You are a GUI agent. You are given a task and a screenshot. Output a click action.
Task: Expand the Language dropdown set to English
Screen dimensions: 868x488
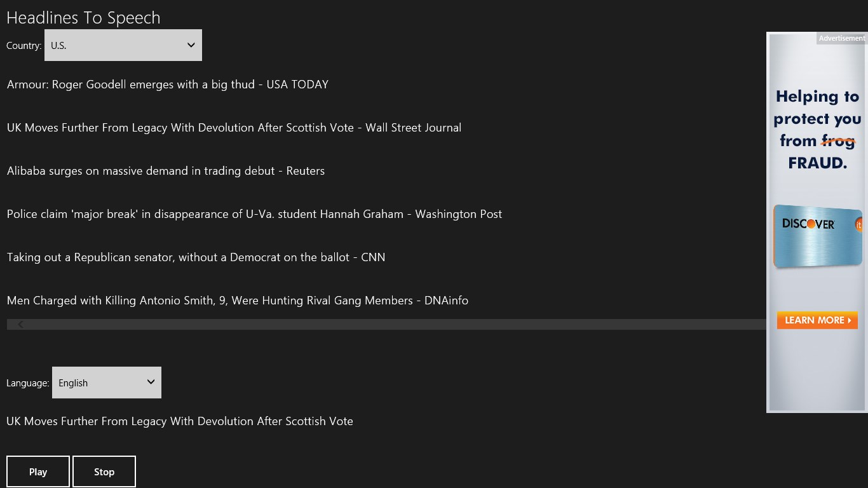coord(107,383)
